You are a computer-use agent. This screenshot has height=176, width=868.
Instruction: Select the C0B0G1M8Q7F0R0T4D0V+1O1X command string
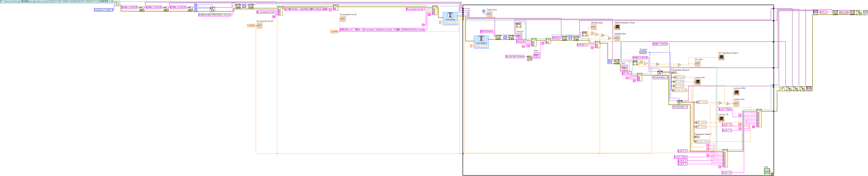[x=215, y=15]
